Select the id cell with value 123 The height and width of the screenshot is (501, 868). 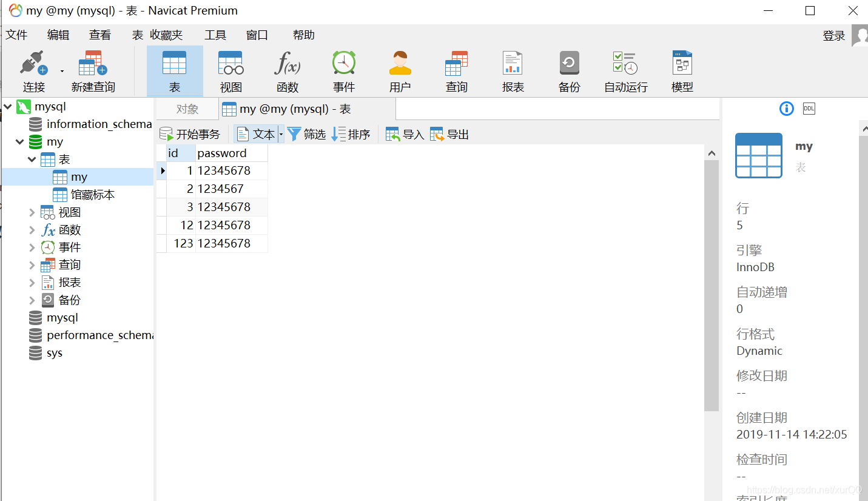pyautogui.click(x=181, y=243)
